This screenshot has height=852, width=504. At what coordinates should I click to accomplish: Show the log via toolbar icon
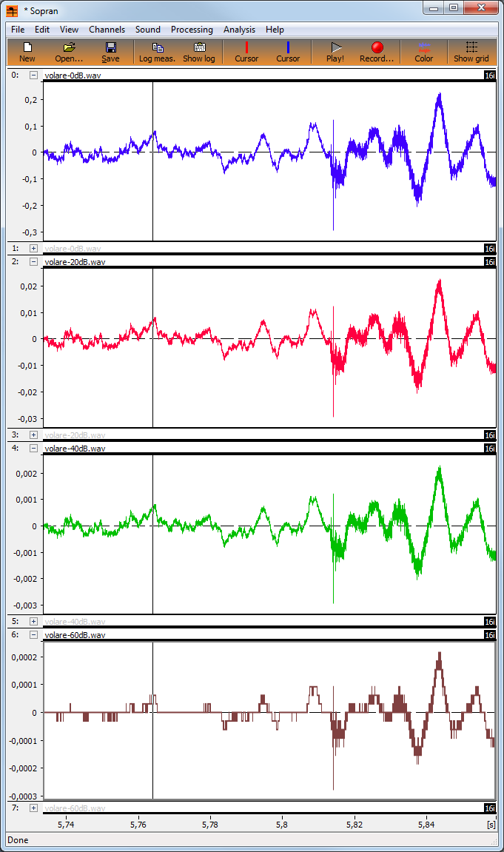tap(198, 51)
